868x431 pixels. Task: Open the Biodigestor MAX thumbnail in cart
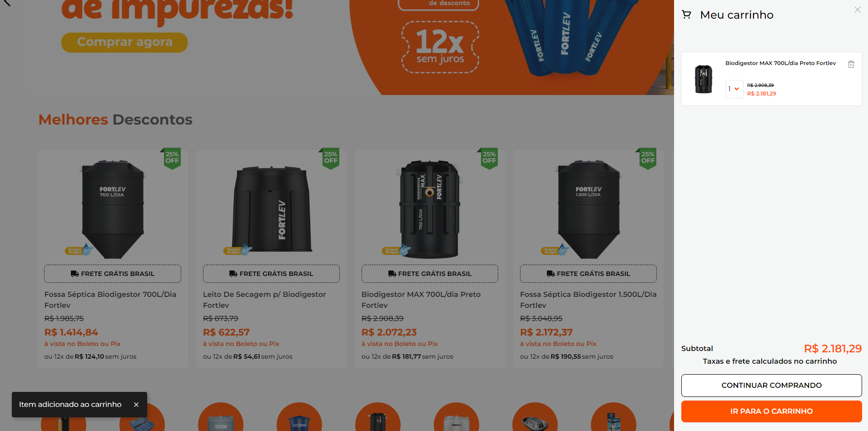tap(703, 79)
